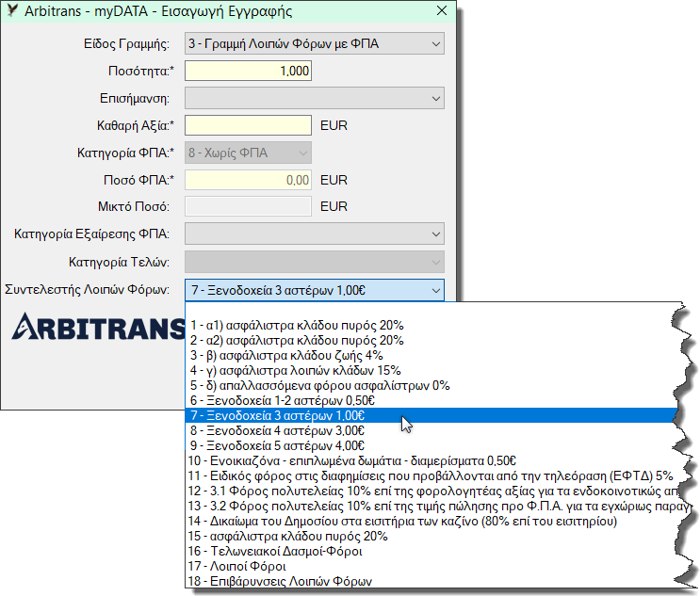
Task: Click the Ποσότητα input field
Action: [248, 71]
